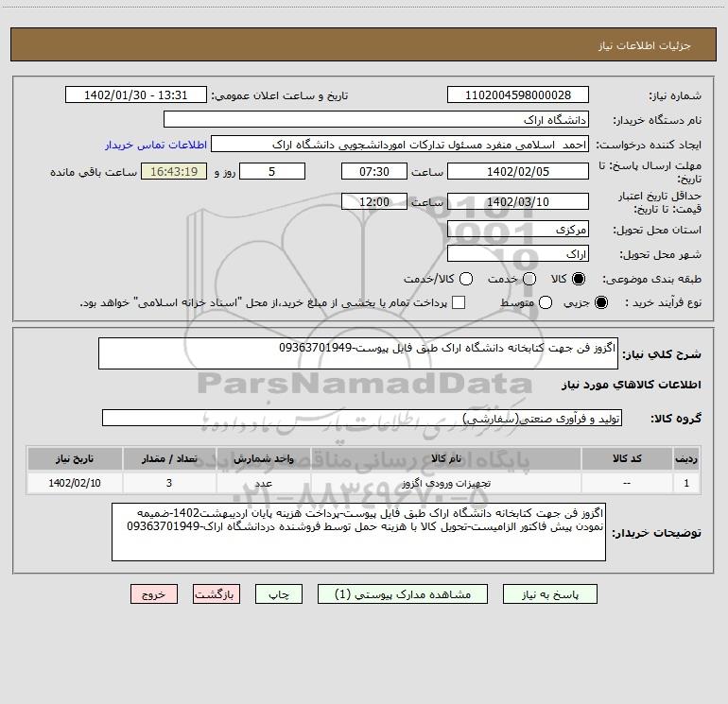The height and width of the screenshot is (704, 728).
Task: Click the remaining days field showing 5
Action: click(272, 171)
